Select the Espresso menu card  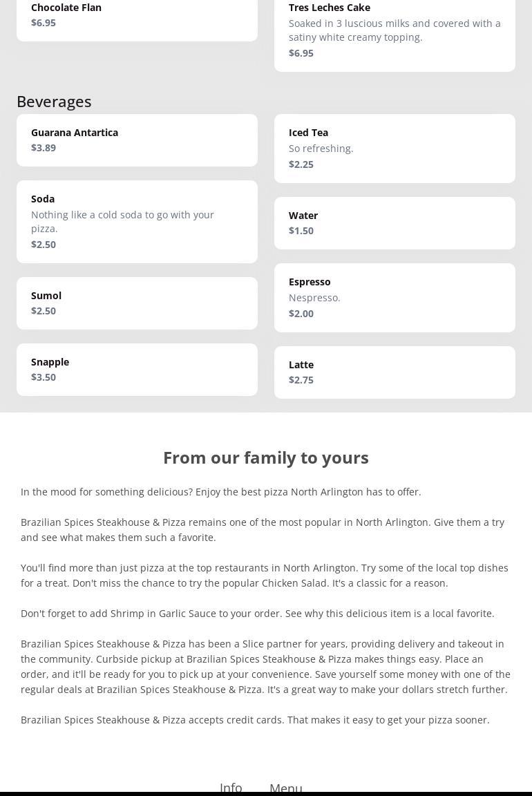pos(395,298)
